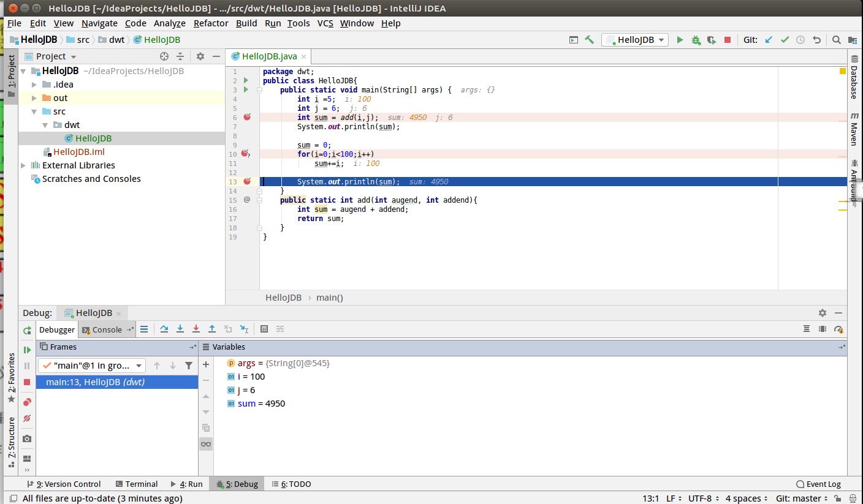Viewport: 863px width, 504px height.
Task: Open Debug panel settings gear icon
Action: 823,313
